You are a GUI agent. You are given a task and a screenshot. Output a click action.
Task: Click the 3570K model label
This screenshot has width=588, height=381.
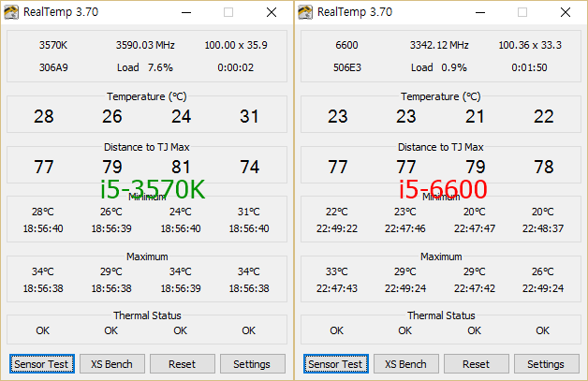click(x=53, y=45)
